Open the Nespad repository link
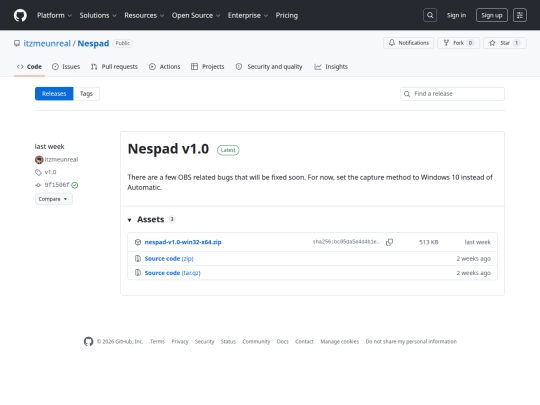 click(x=93, y=43)
